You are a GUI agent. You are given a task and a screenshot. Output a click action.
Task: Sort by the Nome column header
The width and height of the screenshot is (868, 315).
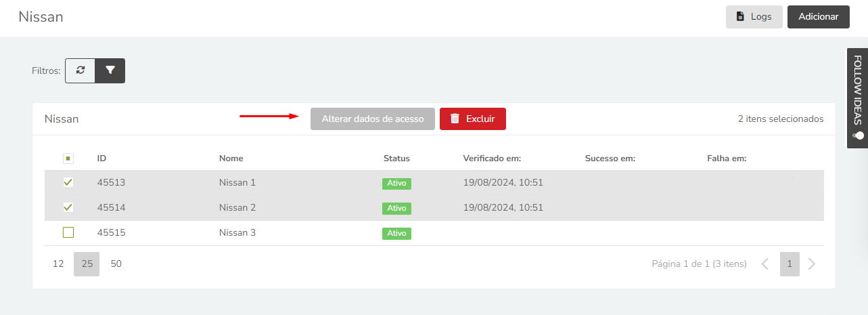(231, 159)
